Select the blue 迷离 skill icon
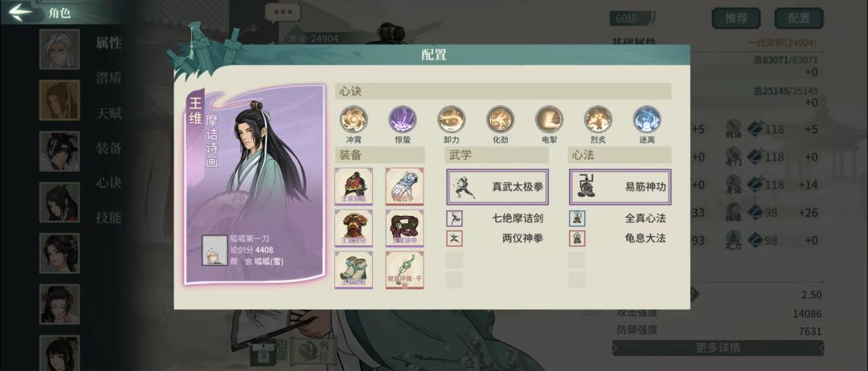Screen dimensions: 868x371 [x=646, y=120]
